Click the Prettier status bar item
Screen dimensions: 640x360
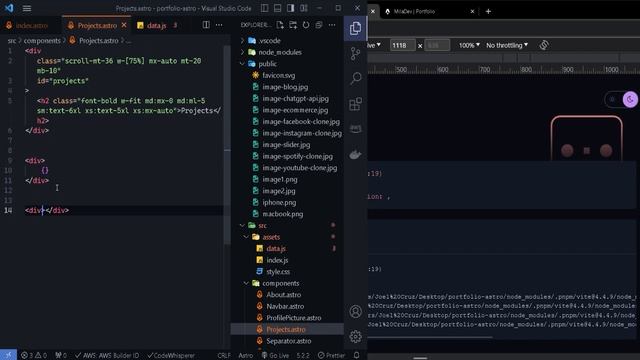click(331, 356)
